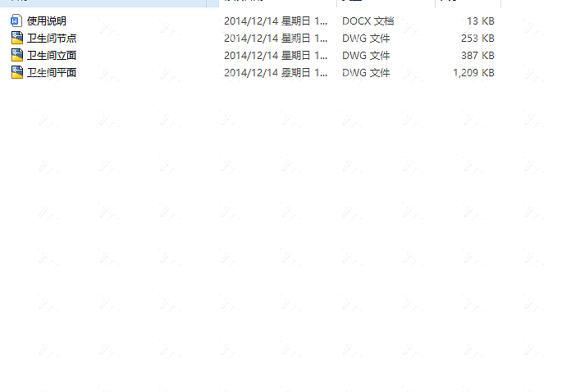Select the file name 卫生间节点
The width and height of the screenshot is (571, 392).
pos(52,39)
